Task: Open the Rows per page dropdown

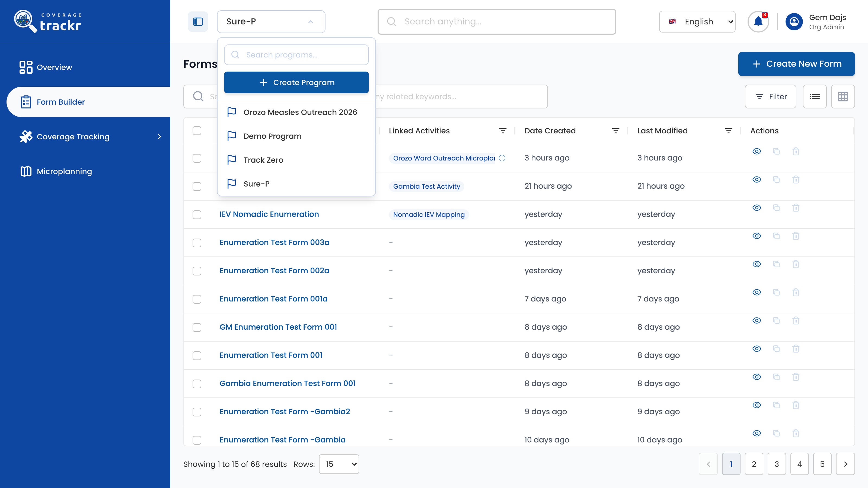Action: pyautogui.click(x=339, y=464)
